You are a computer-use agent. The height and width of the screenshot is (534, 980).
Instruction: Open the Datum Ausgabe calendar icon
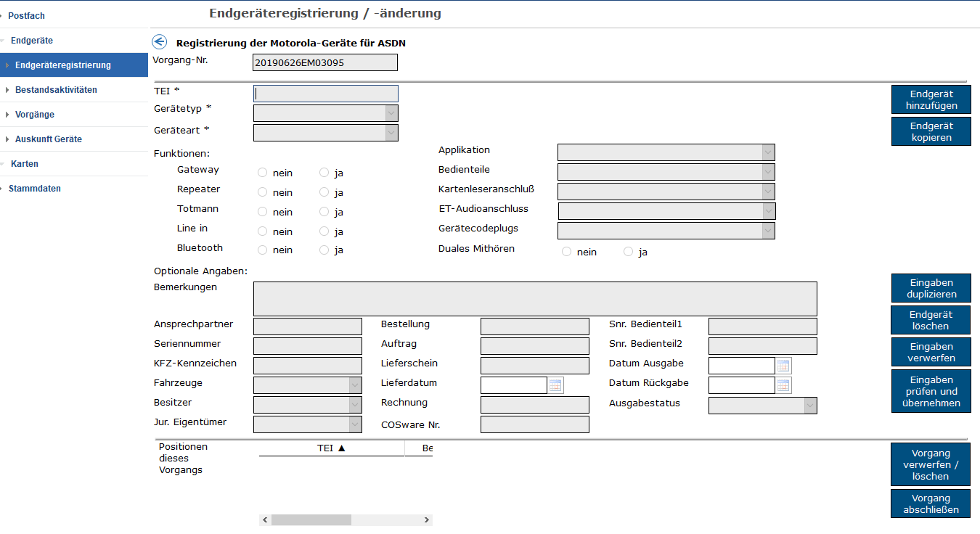783,366
